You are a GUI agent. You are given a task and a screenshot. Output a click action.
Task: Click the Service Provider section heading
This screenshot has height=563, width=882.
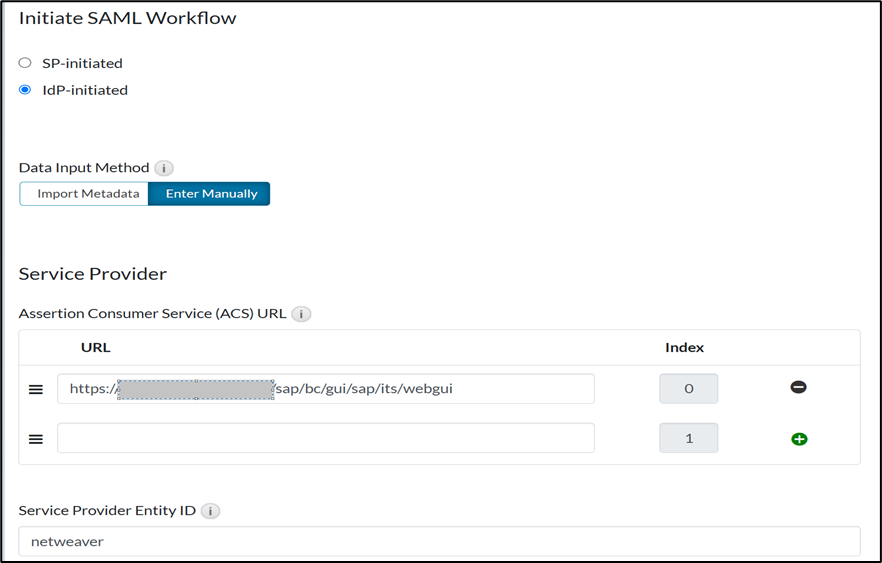[93, 273]
